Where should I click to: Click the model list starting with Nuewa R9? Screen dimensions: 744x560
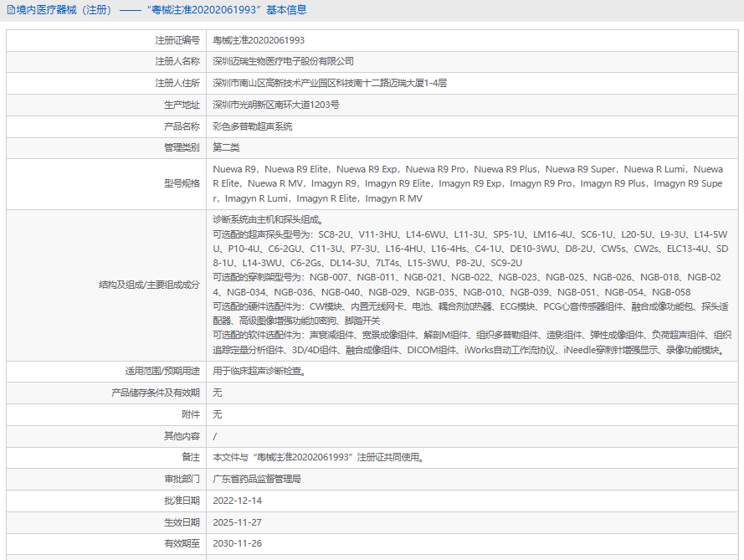[468, 183]
